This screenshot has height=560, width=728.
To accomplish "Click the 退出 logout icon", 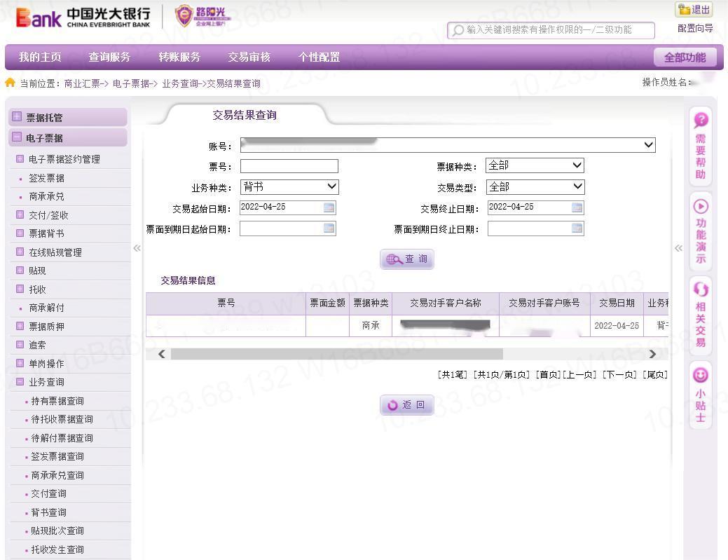I will (694, 9).
